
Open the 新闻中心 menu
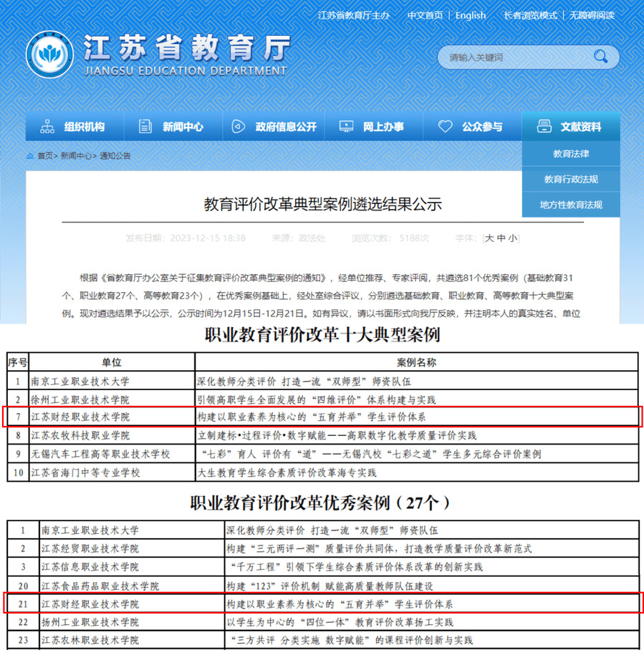[173, 126]
